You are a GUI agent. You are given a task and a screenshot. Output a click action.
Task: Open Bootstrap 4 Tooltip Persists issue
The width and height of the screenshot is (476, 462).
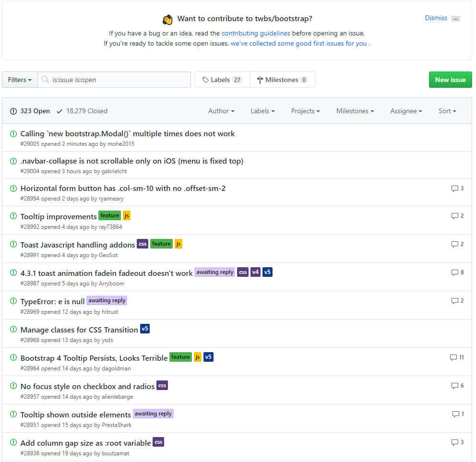94,358
